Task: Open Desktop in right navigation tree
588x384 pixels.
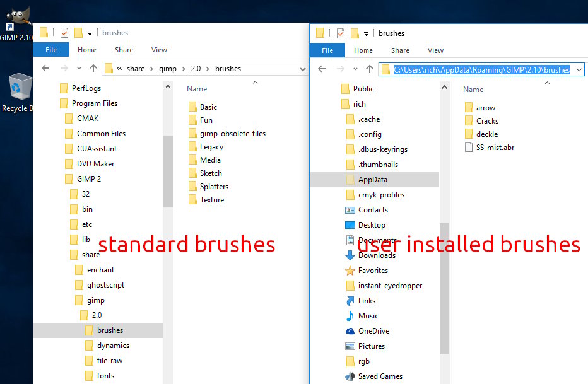Action: tap(365, 225)
